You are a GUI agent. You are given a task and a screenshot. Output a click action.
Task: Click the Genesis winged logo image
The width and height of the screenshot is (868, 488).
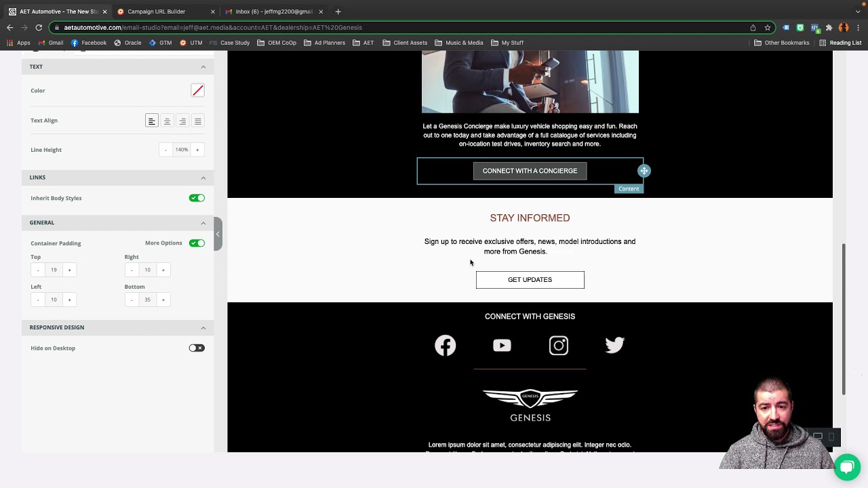530,405
